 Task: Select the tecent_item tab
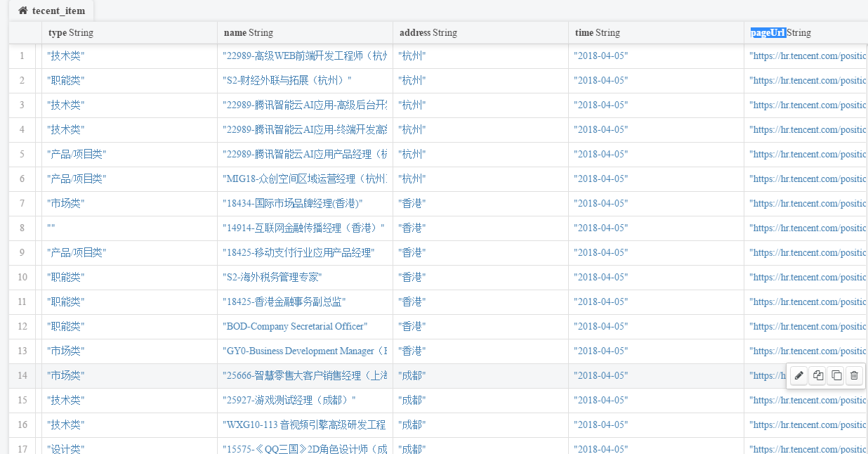coord(51,11)
